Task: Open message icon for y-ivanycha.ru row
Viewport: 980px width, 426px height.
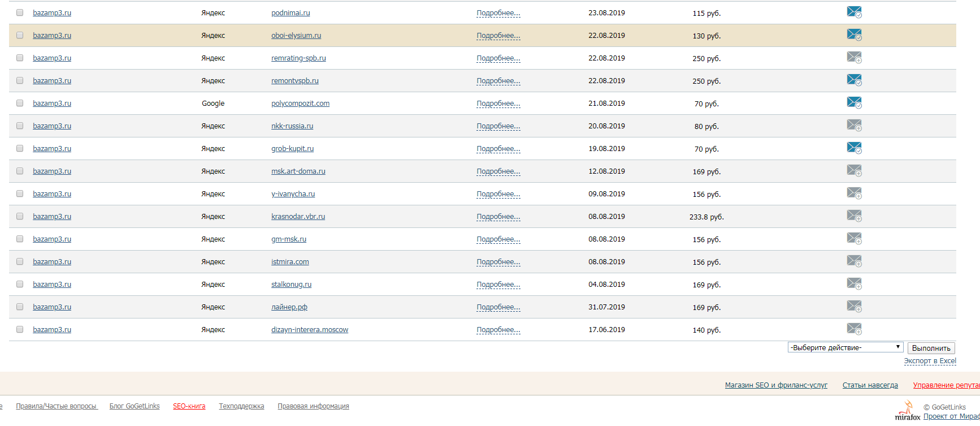Action: (854, 193)
